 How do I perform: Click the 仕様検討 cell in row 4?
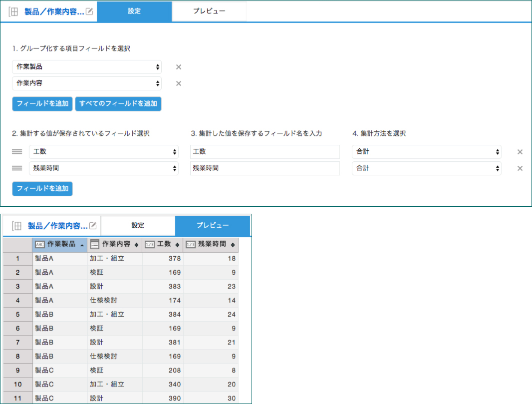tap(115, 301)
